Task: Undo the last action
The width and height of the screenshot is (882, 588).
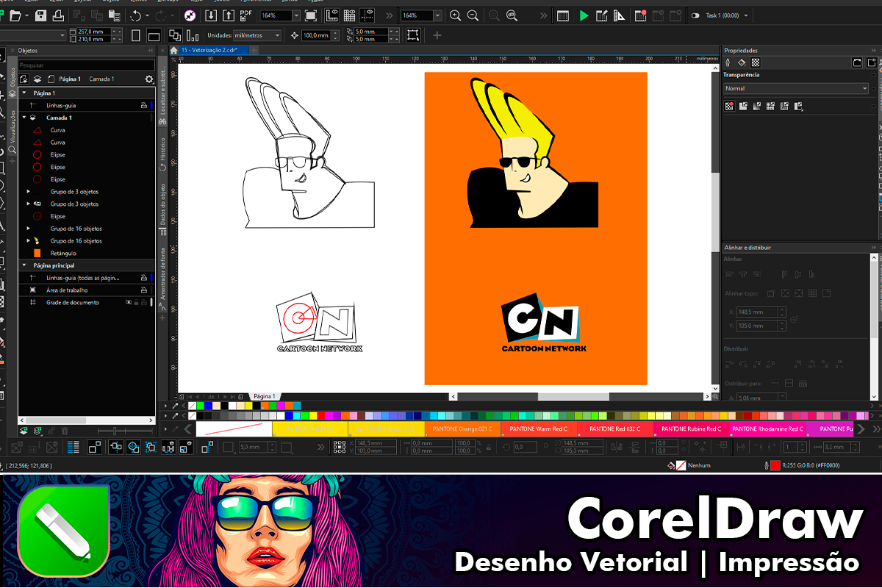Action: click(136, 15)
